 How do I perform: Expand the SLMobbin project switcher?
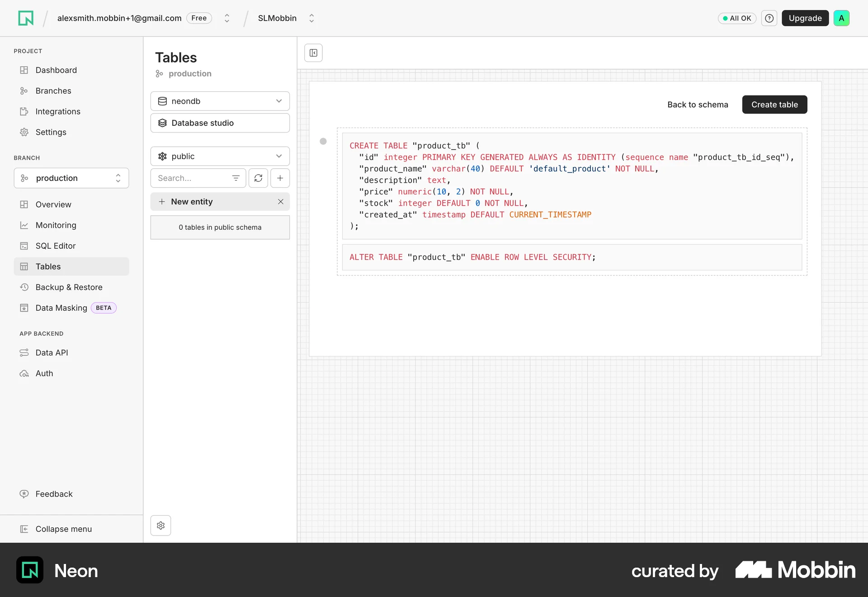coord(311,18)
